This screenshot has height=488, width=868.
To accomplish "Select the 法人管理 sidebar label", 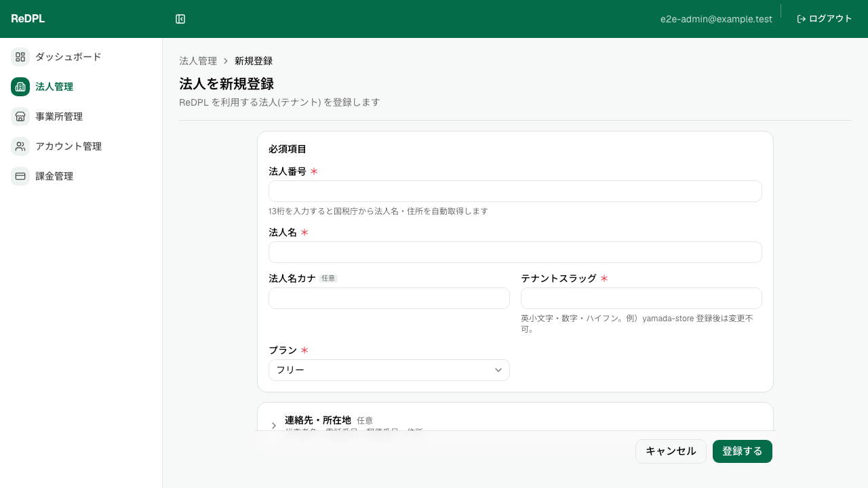I will pos(54,87).
